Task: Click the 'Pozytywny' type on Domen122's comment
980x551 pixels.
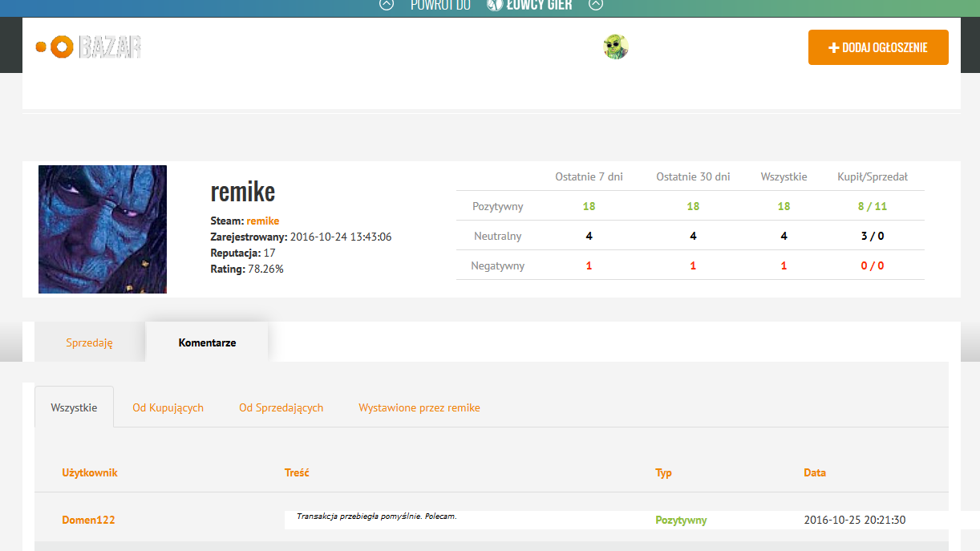Action: 681,520
